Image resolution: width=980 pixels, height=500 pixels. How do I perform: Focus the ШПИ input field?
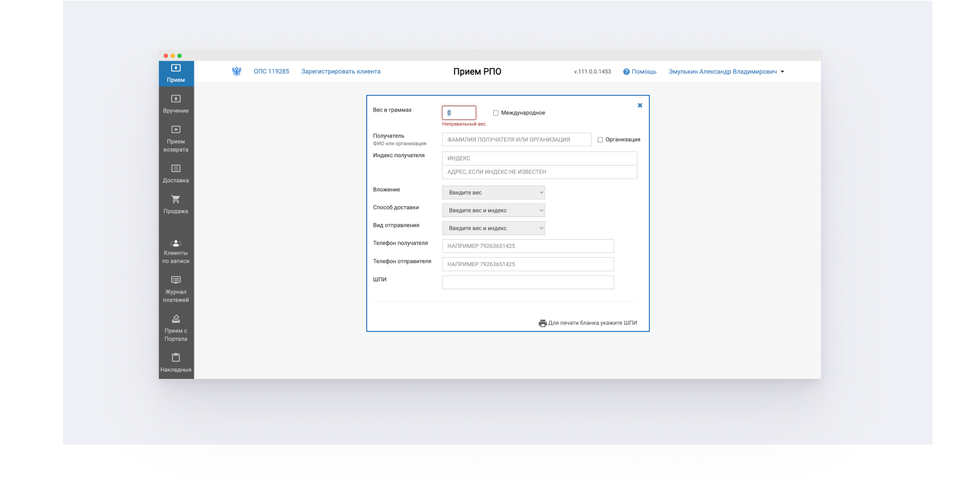coord(528,283)
